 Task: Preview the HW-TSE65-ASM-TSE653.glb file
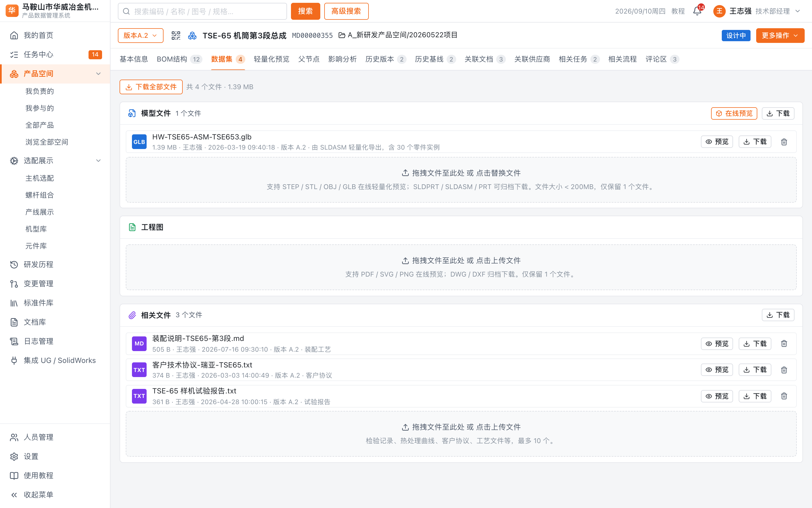(x=717, y=142)
